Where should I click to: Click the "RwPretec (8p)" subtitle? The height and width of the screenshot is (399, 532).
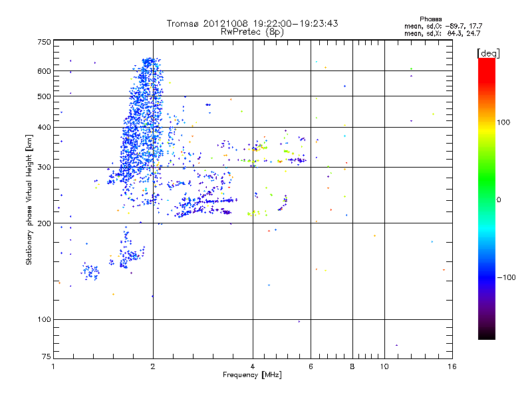coord(252,32)
